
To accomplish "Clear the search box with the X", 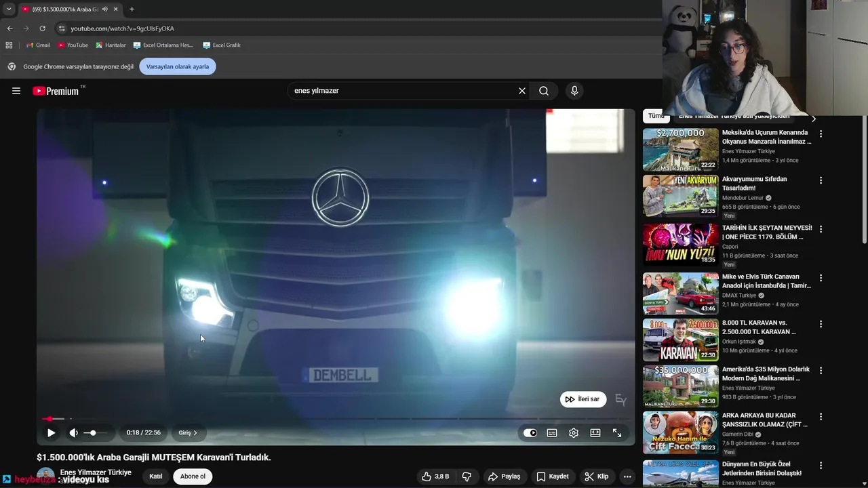I will 522,91.
